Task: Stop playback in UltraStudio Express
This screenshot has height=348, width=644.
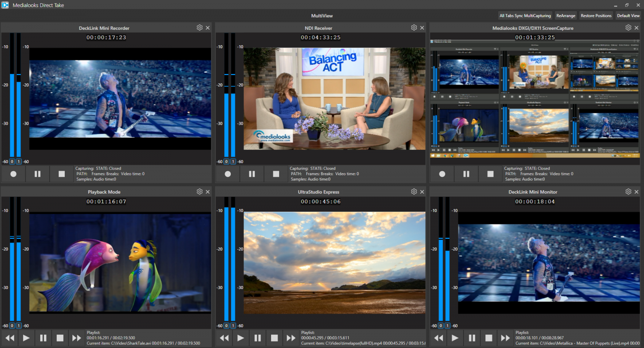Action: tap(274, 338)
